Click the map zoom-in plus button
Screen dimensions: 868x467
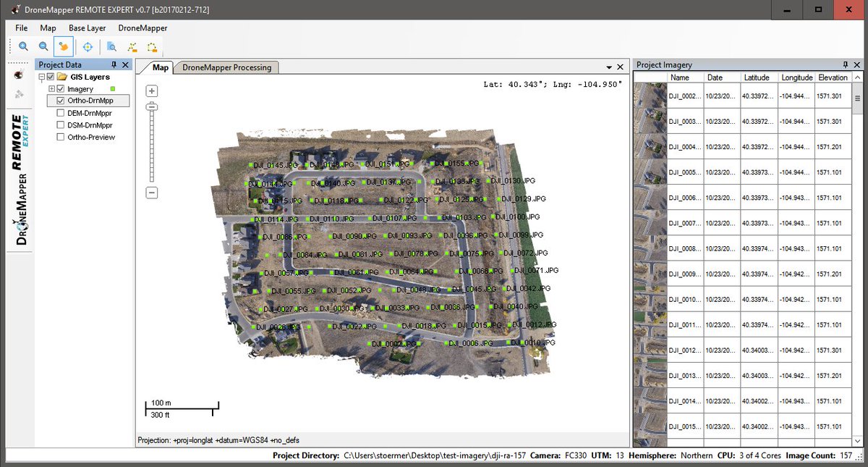pyautogui.click(x=151, y=91)
